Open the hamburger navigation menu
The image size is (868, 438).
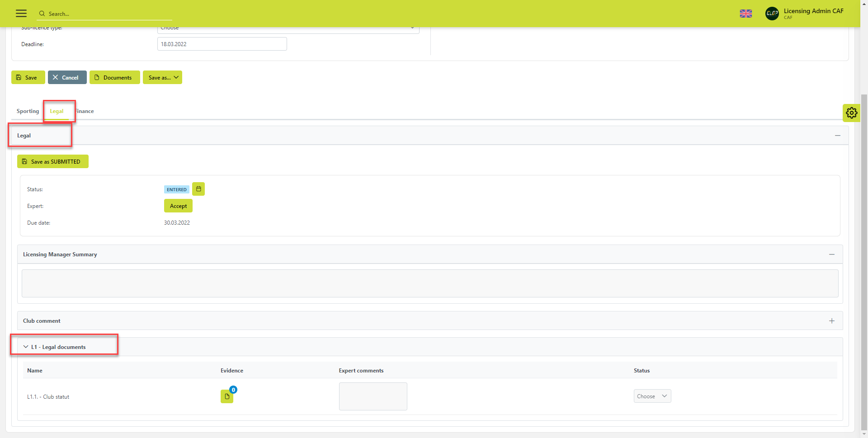tap(21, 14)
